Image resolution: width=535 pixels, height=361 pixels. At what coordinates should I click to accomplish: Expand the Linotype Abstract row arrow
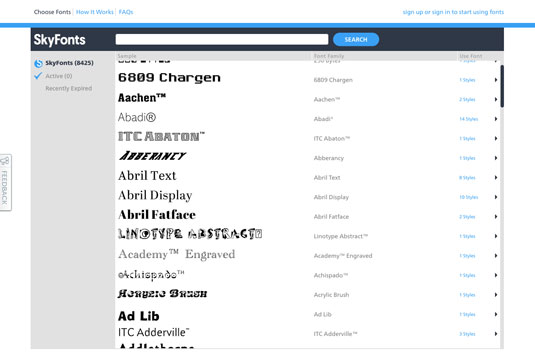(x=496, y=236)
